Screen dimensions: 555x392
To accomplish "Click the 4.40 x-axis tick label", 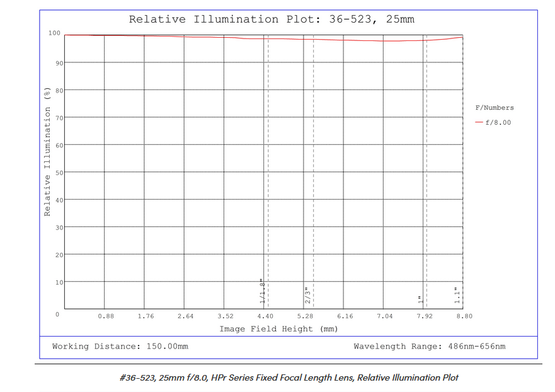I will [265, 316].
